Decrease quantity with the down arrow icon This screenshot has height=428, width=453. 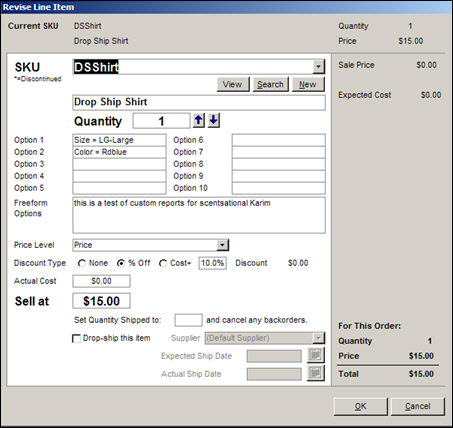[x=214, y=120]
